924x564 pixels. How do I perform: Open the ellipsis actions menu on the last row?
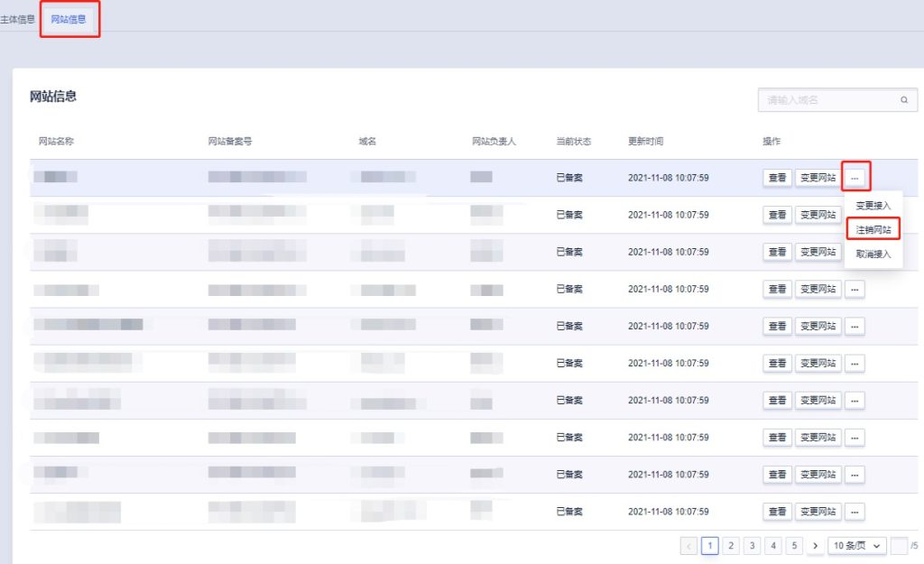coord(854,511)
